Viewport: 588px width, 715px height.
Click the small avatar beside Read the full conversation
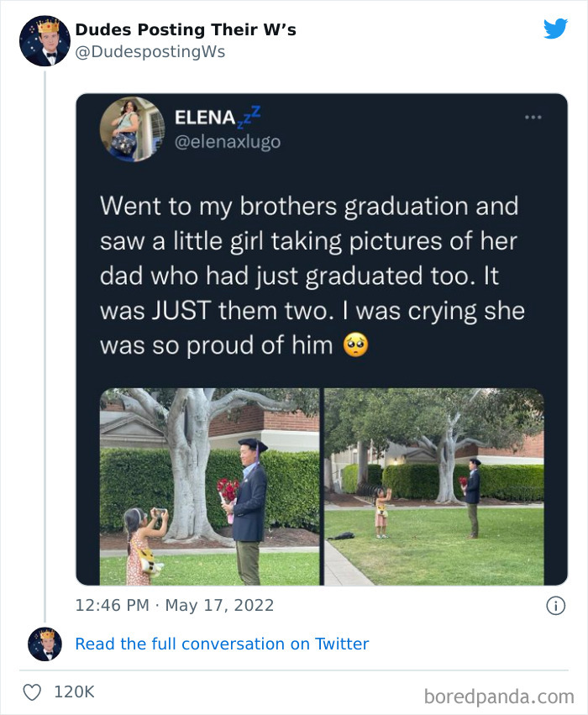pos(45,644)
